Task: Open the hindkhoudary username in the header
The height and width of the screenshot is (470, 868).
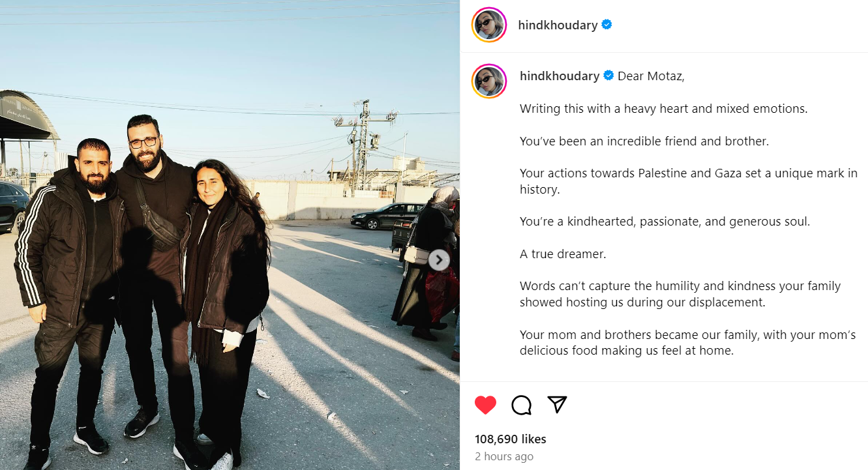Action: [558, 25]
